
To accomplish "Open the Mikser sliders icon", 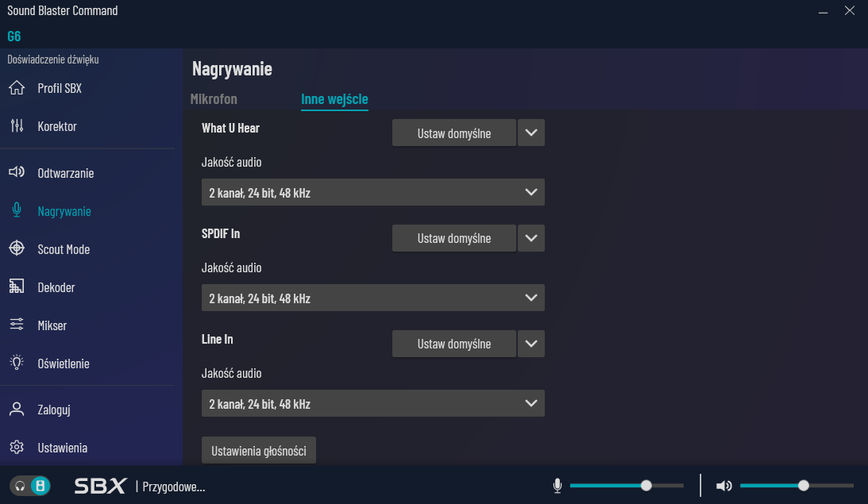I will click(x=17, y=325).
